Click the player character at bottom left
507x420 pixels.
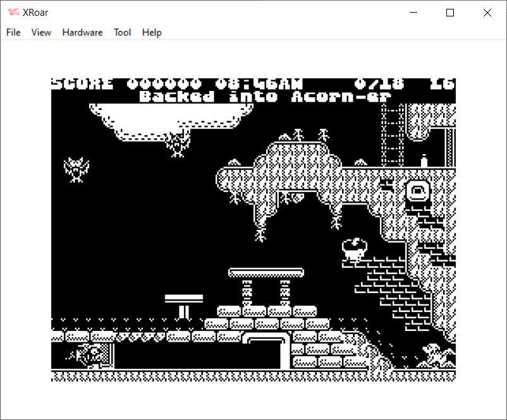(x=92, y=355)
